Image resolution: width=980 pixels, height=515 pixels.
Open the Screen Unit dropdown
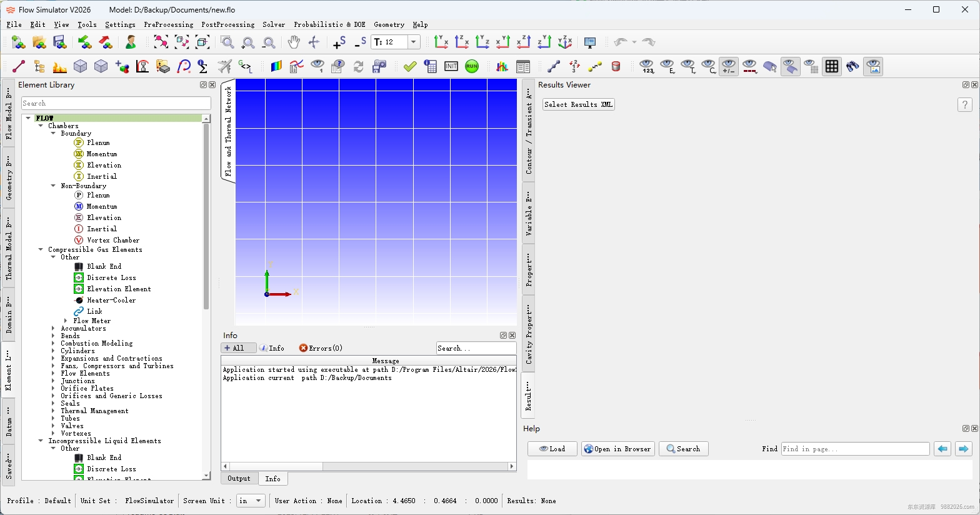tap(251, 501)
